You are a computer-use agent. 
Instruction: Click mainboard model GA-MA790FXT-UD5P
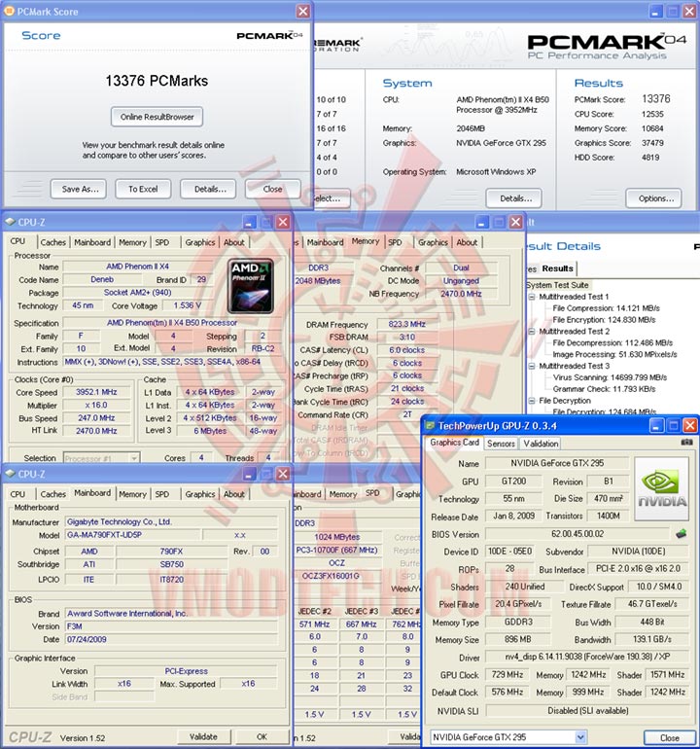click(133, 535)
